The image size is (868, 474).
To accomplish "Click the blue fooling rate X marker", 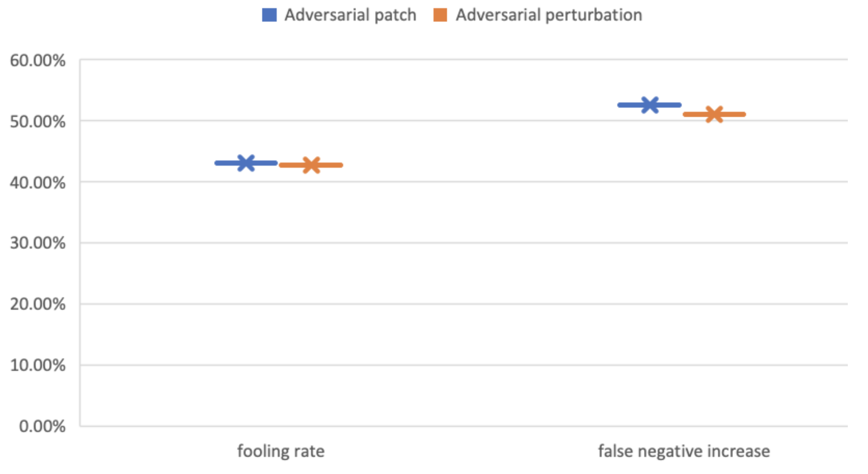I will click(x=246, y=163).
